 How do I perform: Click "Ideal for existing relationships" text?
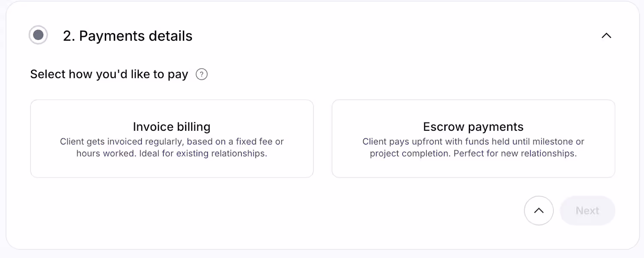[x=203, y=153]
